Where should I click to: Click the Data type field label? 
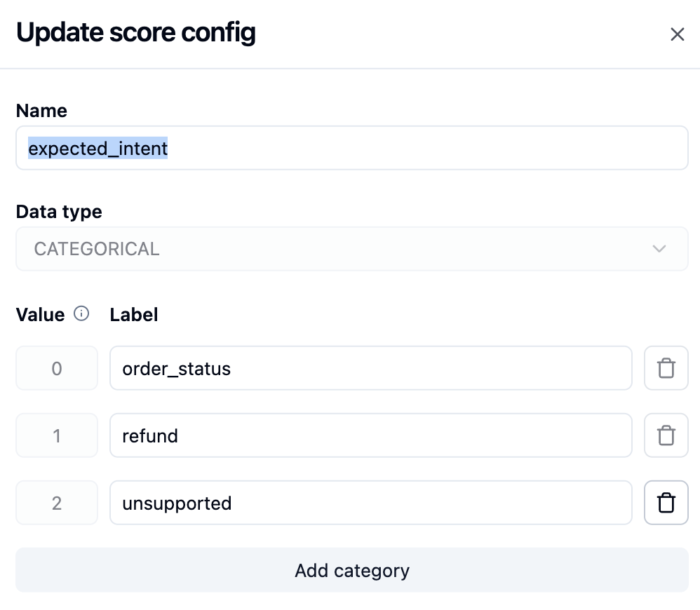point(59,212)
